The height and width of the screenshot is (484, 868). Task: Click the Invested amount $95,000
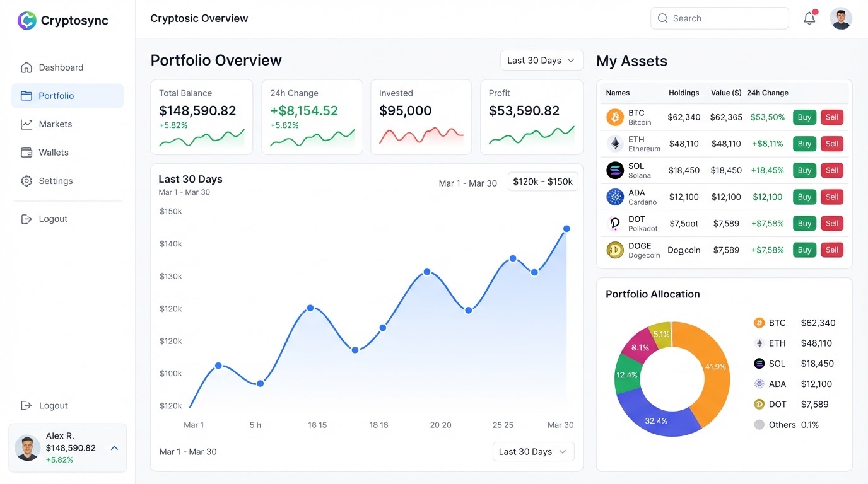[x=406, y=111]
